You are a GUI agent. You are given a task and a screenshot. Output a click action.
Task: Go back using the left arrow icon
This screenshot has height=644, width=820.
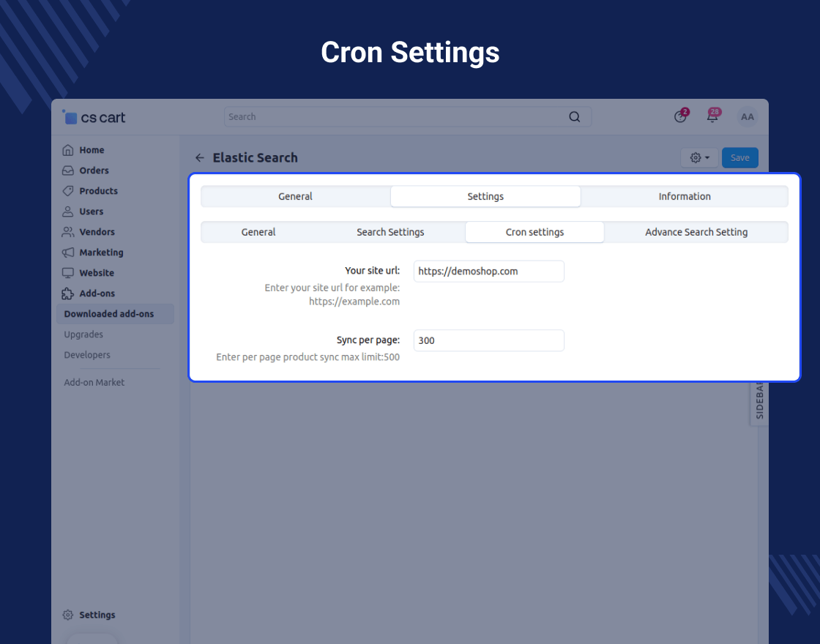tap(199, 158)
